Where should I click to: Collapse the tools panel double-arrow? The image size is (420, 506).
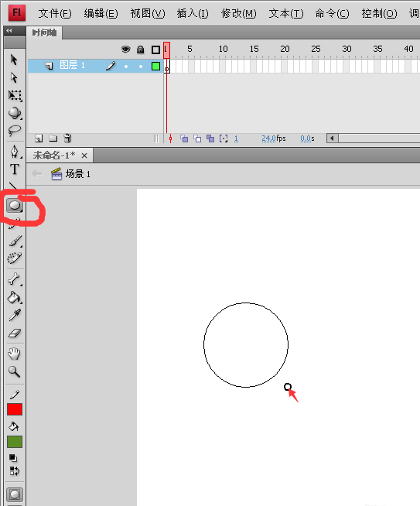point(9,31)
